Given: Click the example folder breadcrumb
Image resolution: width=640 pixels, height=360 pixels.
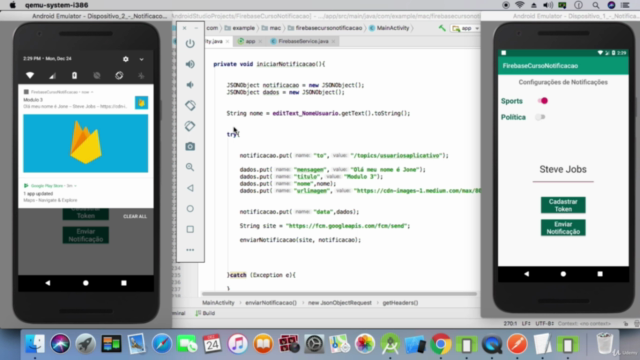Looking at the screenshot, I should pos(240,28).
